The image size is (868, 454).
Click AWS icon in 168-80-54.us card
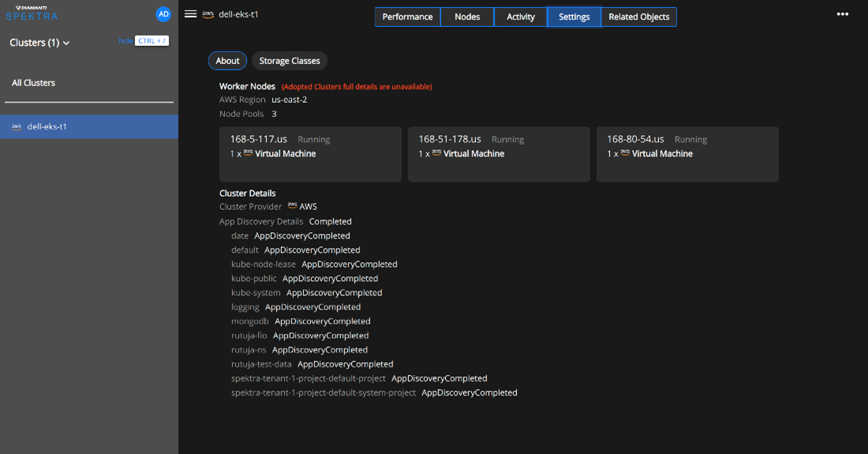coord(625,153)
